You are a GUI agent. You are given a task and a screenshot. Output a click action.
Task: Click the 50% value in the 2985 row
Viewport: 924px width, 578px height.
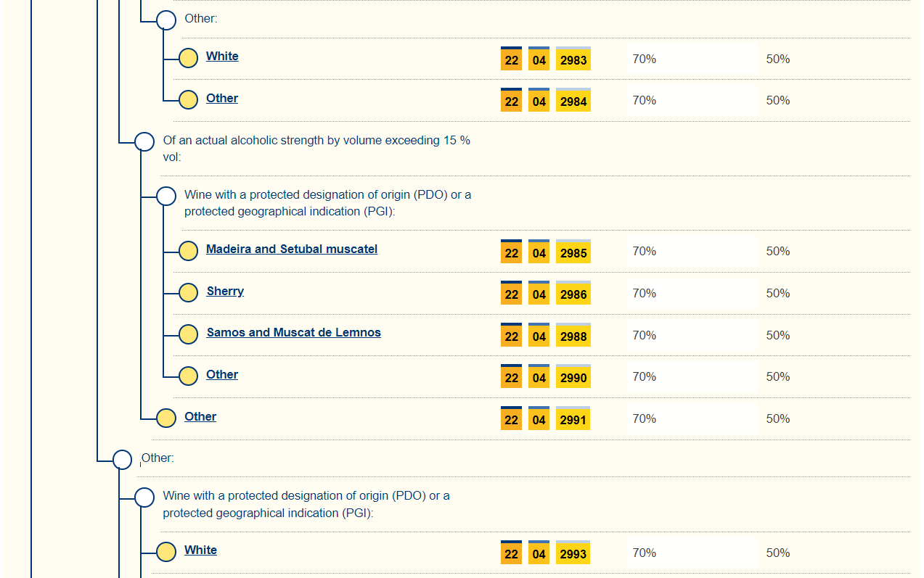(777, 251)
